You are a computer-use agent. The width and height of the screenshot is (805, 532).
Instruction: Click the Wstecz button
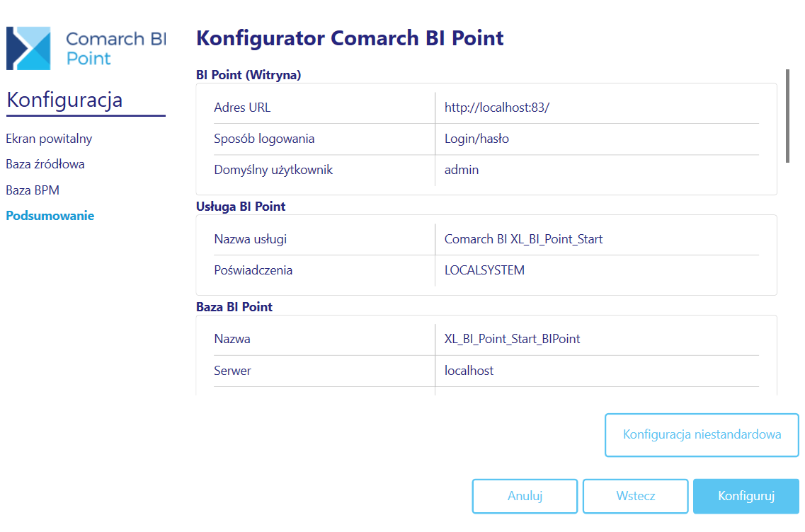point(636,496)
